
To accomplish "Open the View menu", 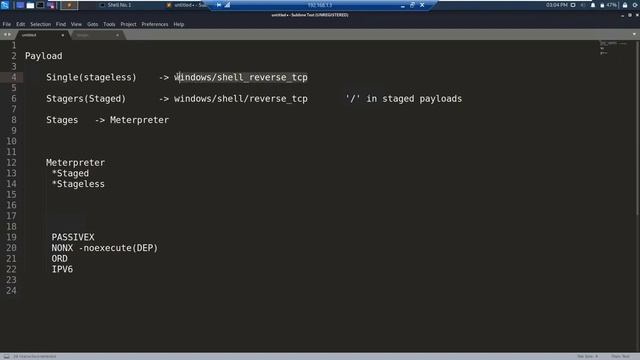I will pos(76,24).
